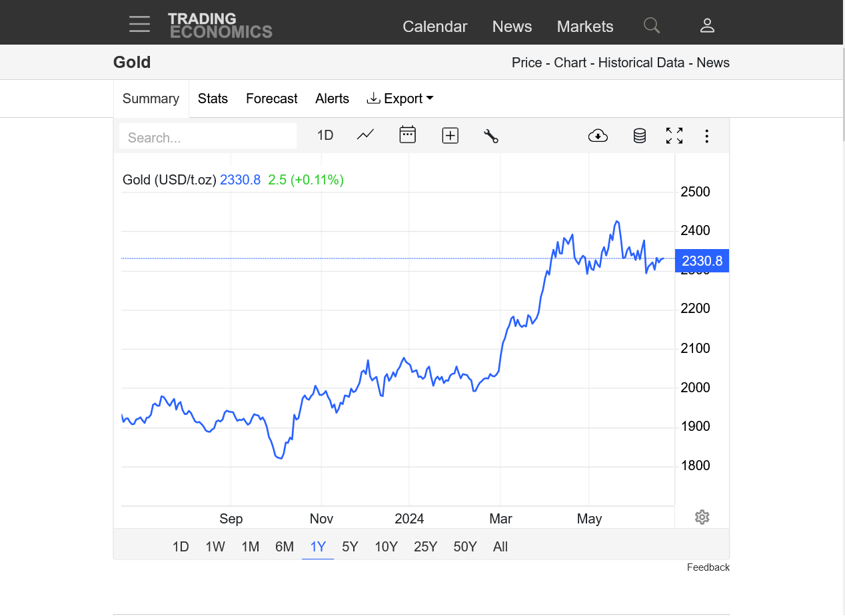Click the search magnifier icon
The height and width of the screenshot is (616, 845).
(651, 26)
